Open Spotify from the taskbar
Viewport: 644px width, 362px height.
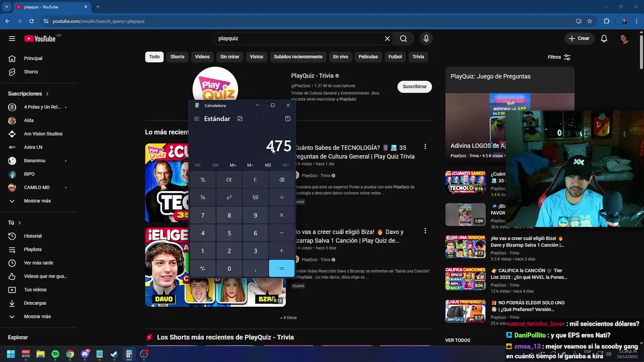point(55,354)
